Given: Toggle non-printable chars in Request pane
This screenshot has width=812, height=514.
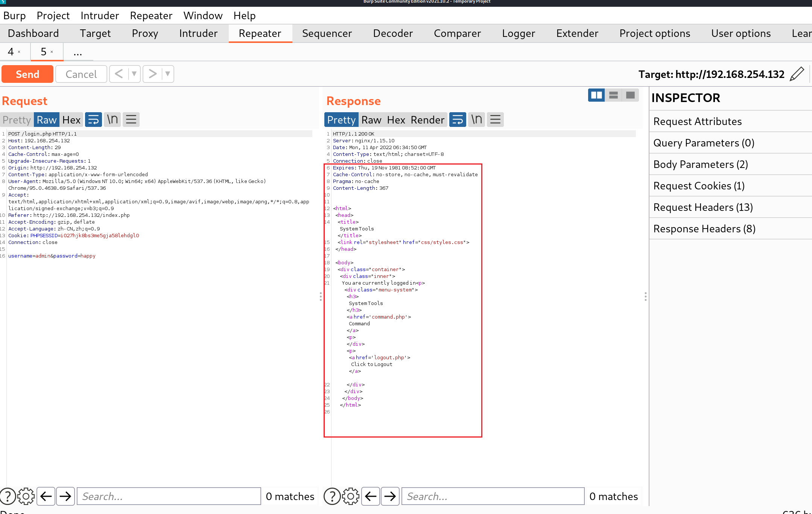Looking at the screenshot, I should tap(112, 120).
